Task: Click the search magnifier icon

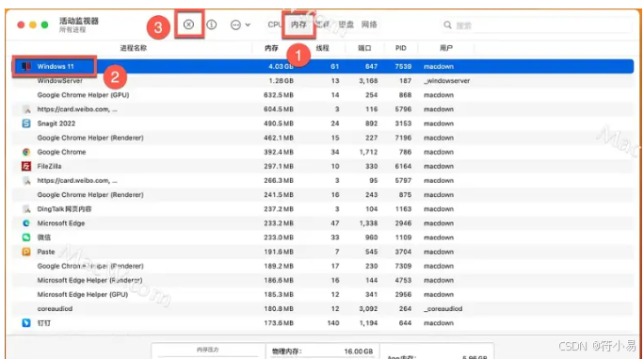Action: click(447, 25)
